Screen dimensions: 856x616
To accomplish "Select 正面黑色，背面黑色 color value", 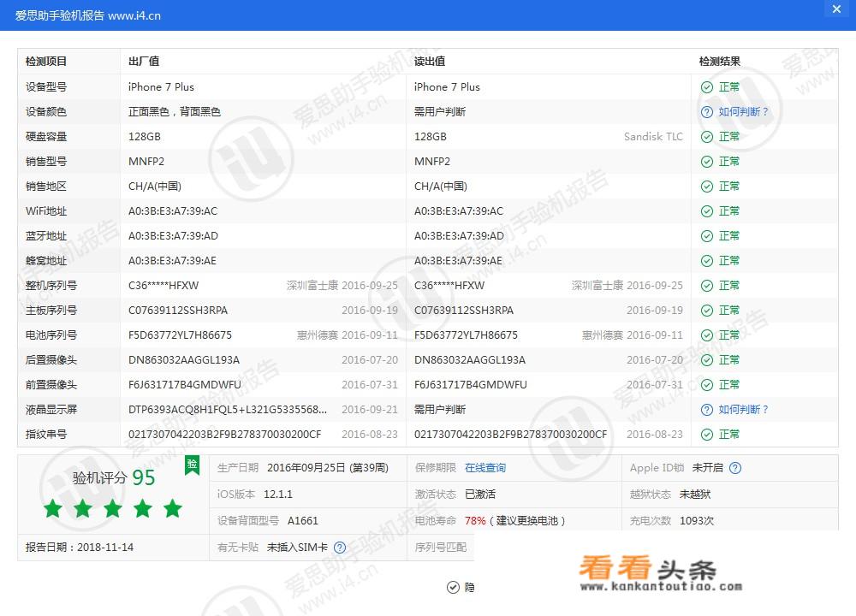I will (174, 112).
